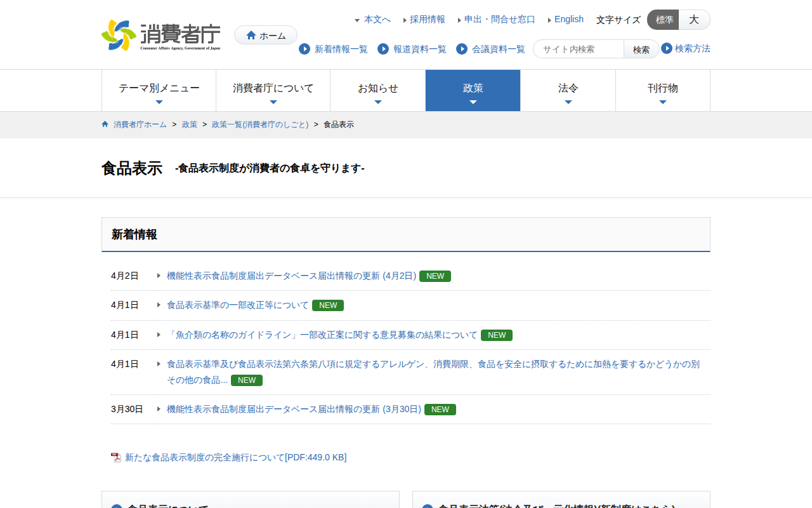This screenshot has height=508, width=812.
Task: Click the triangle bullet before the 4月2日 news link
Action: [159, 276]
